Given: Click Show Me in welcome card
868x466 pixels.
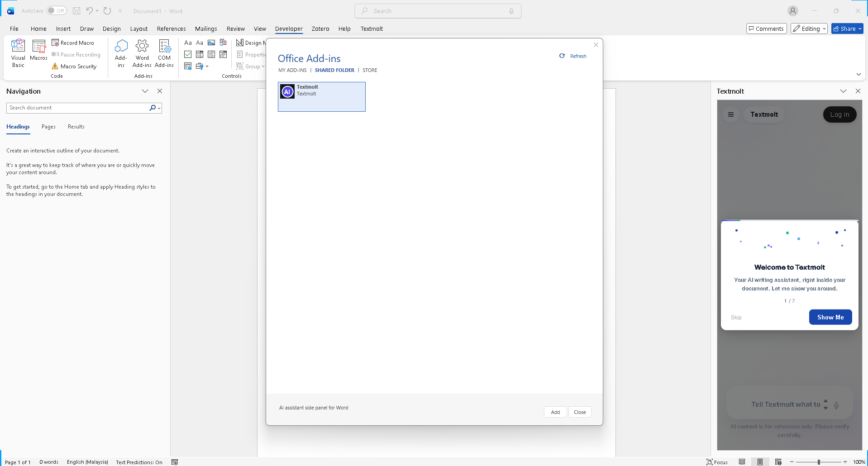Looking at the screenshot, I should (x=830, y=317).
